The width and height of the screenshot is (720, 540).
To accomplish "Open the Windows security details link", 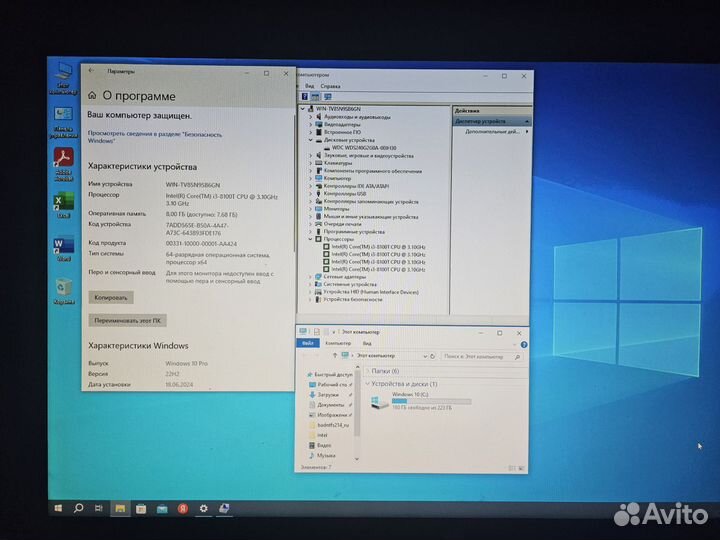I will [154, 138].
